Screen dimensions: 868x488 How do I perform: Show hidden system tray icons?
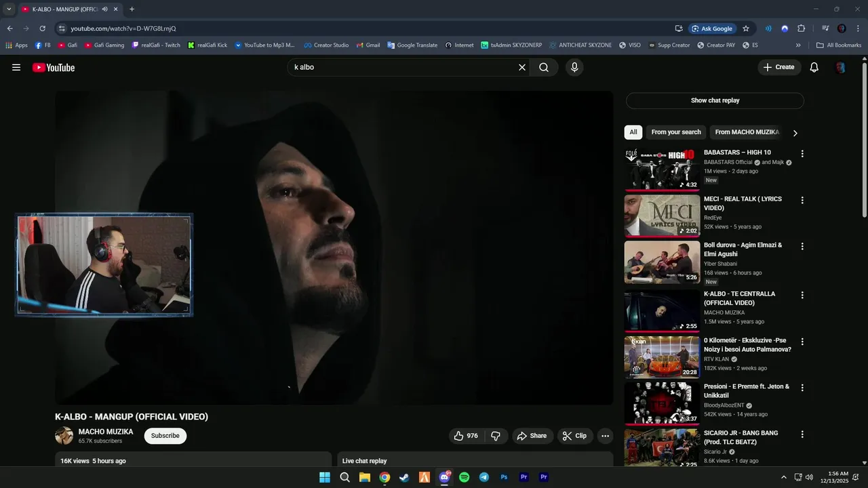pyautogui.click(x=784, y=477)
